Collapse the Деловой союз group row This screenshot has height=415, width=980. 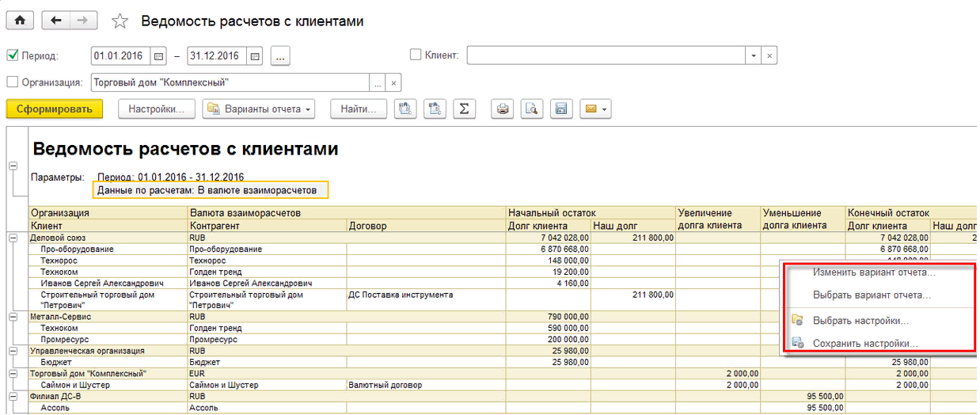pos(13,238)
